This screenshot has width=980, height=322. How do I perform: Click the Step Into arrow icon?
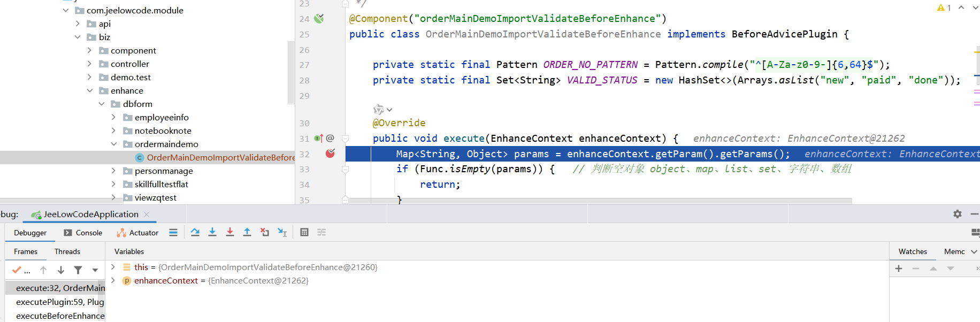pos(212,232)
